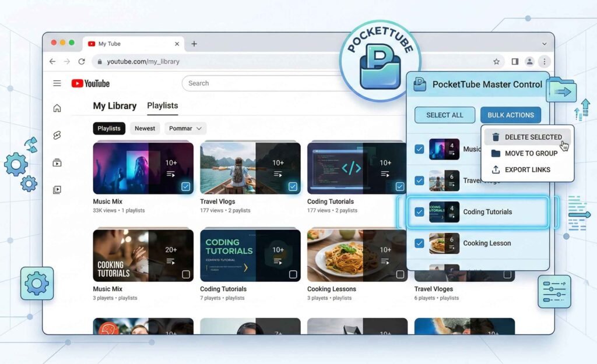Bookmark this page with the star icon
The width and height of the screenshot is (597, 364).
(x=496, y=61)
